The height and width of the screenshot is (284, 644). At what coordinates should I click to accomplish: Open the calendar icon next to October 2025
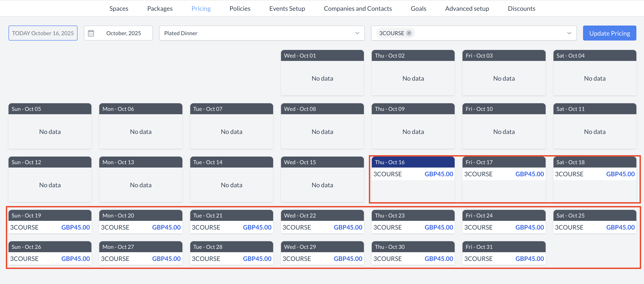point(91,33)
